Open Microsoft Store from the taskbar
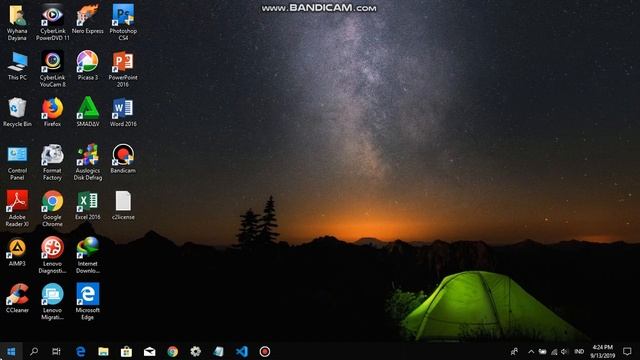 [126, 351]
